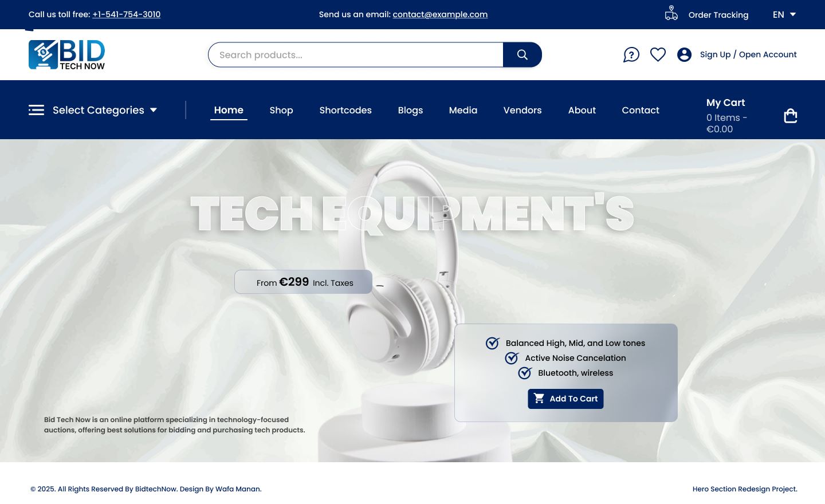Click the checkmark icon beside Balanced tones

coord(493,342)
